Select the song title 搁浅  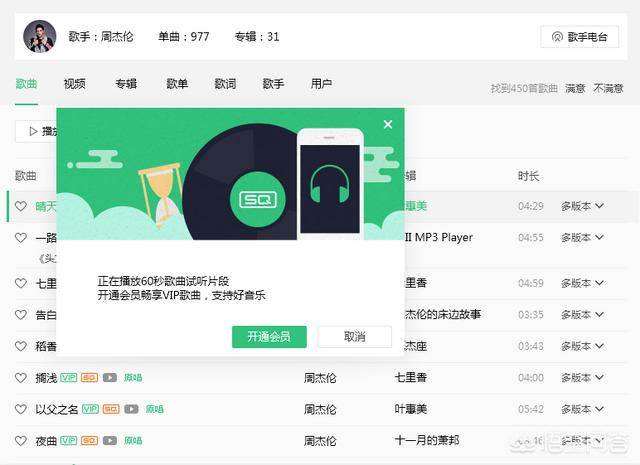[x=46, y=378]
